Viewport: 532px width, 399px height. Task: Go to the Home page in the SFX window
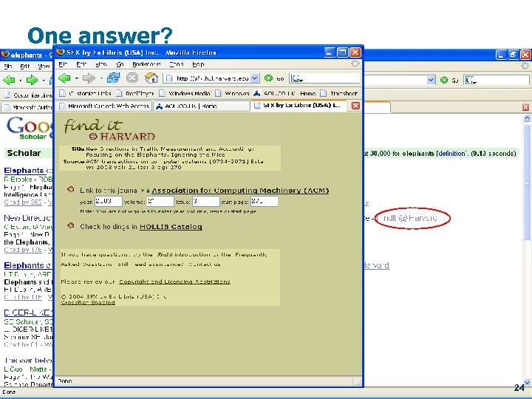[x=151, y=78]
